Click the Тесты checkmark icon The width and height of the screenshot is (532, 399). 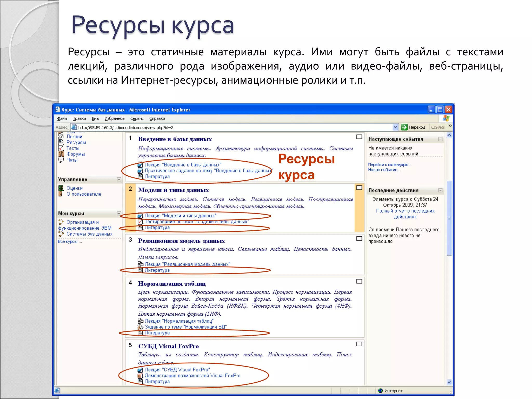(x=61, y=148)
